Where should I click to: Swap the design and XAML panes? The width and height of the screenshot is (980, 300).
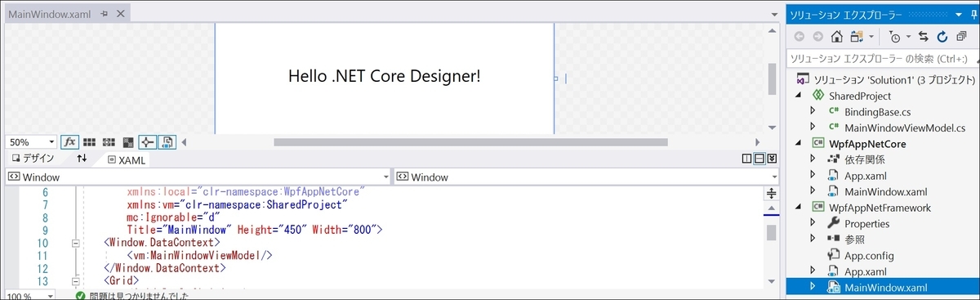[82, 159]
